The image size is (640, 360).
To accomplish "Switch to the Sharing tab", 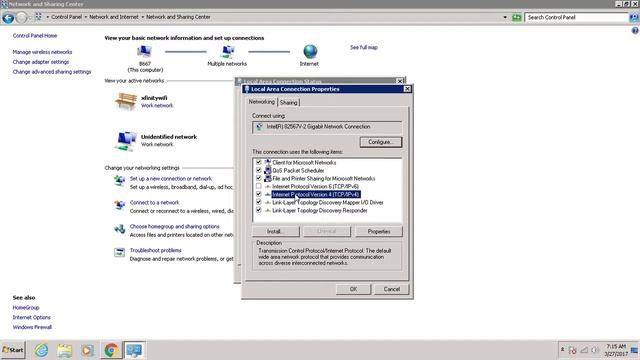I will pyautogui.click(x=289, y=103).
